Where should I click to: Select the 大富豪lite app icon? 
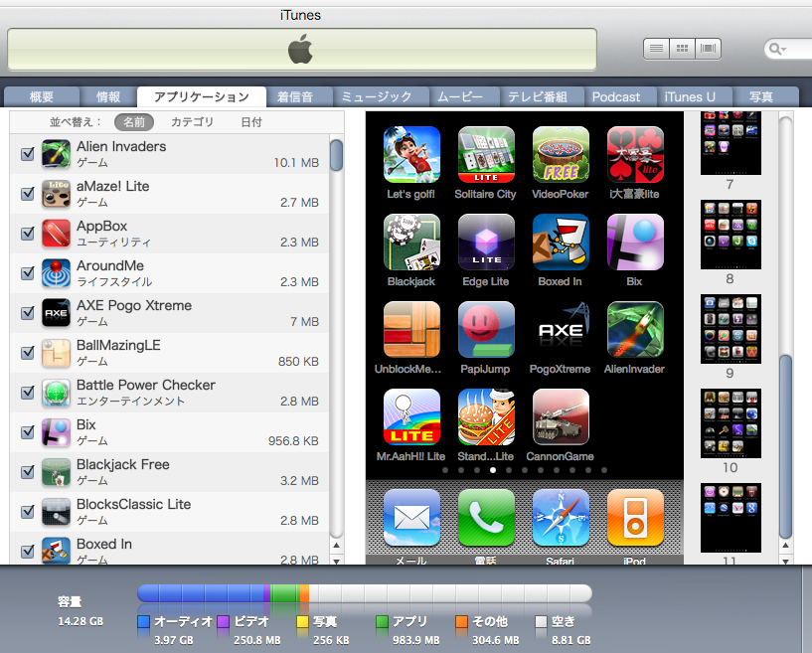(635, 154)
